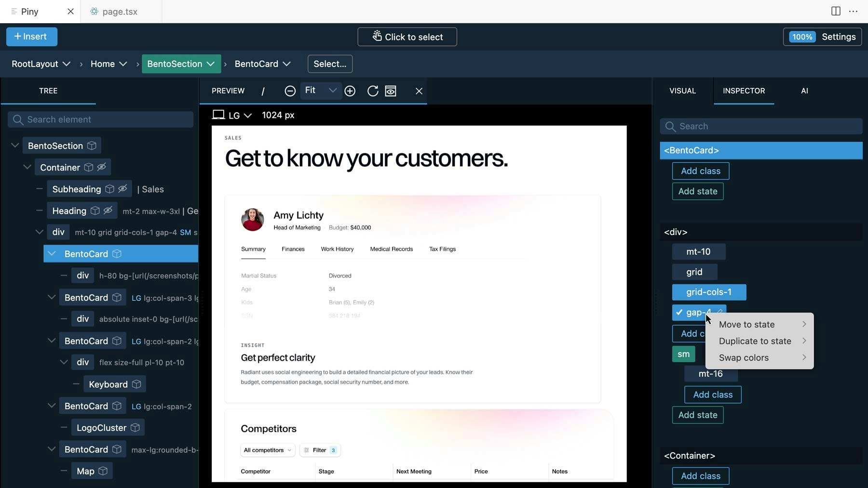
Task: Open the Home breadcrumb dropdown
Action: click(123, 64)
